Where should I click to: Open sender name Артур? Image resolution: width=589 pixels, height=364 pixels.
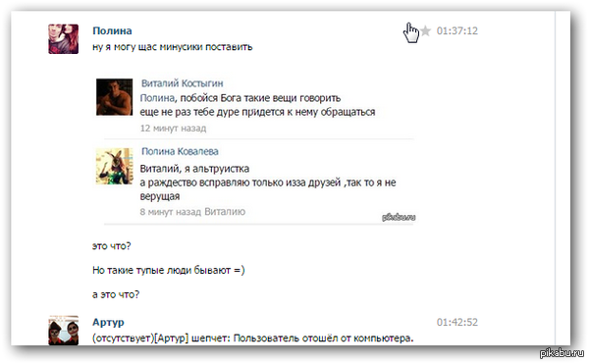click(x=108, y=323)
